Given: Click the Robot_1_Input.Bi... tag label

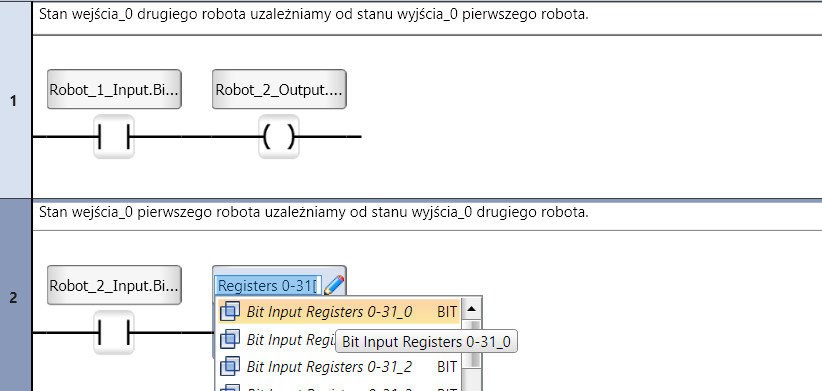Looking at the screenshot, I should 114,89.
